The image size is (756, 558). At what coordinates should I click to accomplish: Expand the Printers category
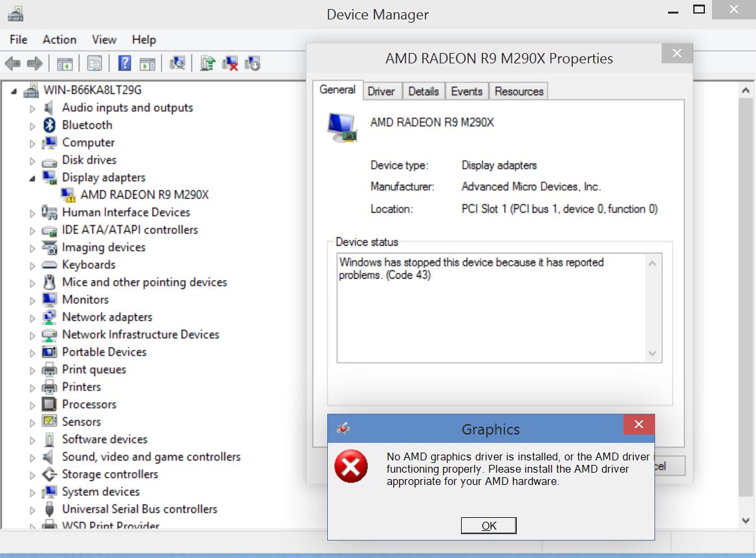(x=32, y=388)
